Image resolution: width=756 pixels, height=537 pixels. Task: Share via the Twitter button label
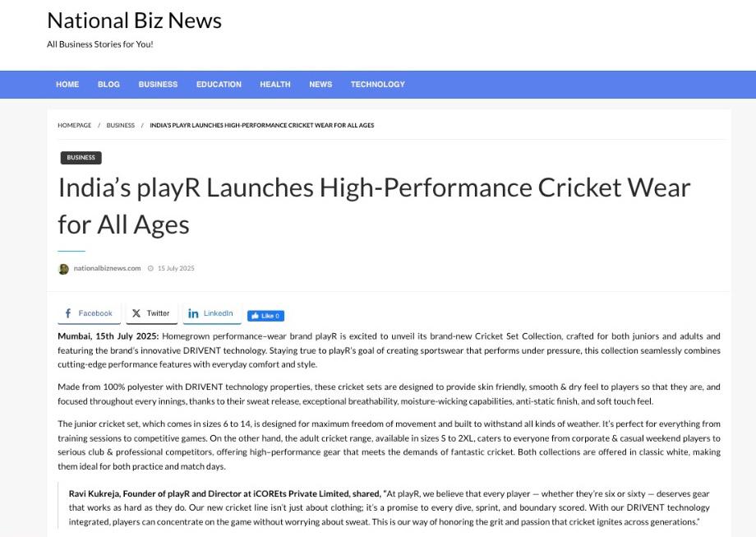click(x=158, y=313)
